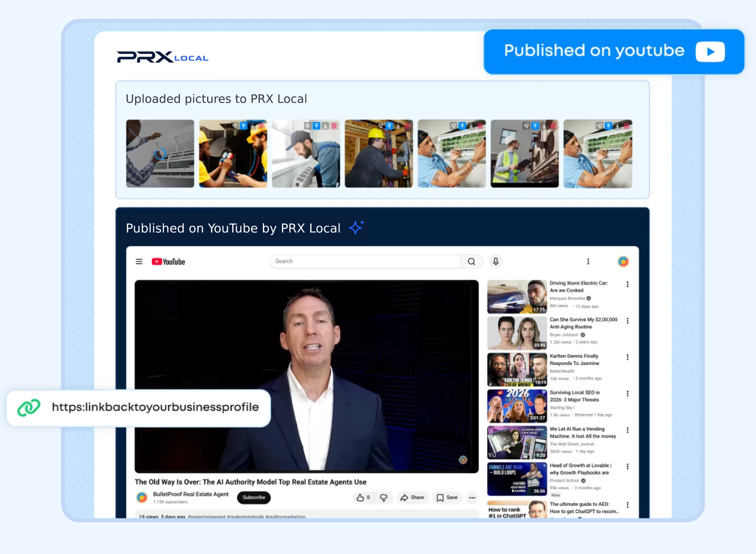
Task: Open the account avatar in YouTube header
Action: pyautogui.click(x=623, y=262)
